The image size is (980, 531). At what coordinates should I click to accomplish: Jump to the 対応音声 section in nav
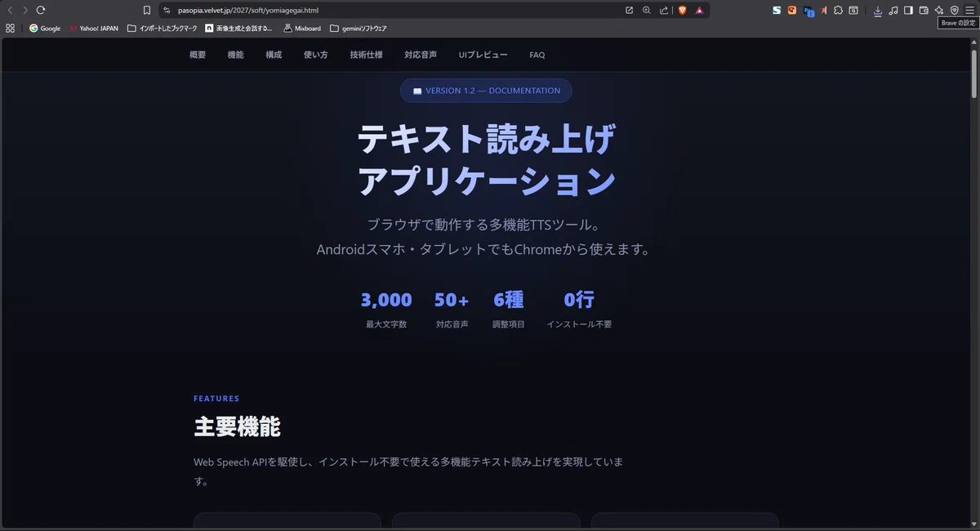(421, 55)
